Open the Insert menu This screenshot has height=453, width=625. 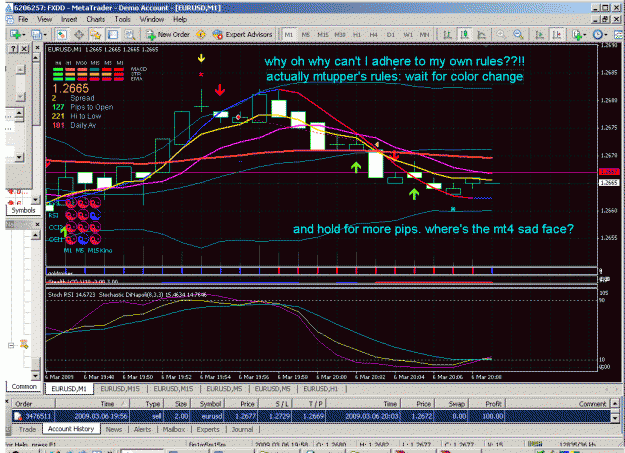(69, 19)
